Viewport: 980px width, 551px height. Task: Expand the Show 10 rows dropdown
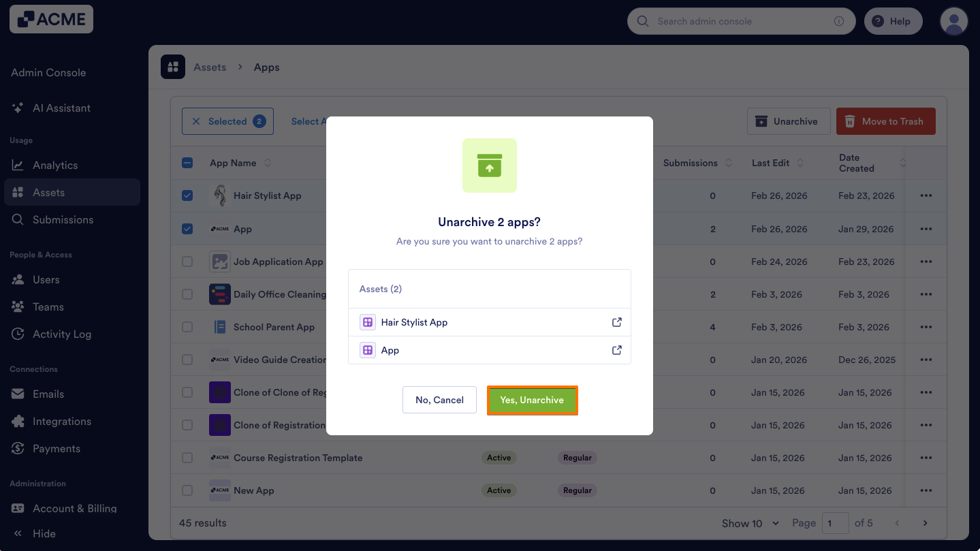coord(750,523)
